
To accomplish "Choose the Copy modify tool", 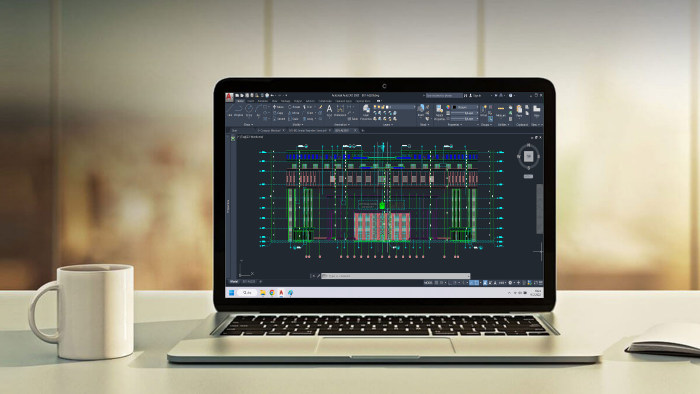I will [278, 113].
